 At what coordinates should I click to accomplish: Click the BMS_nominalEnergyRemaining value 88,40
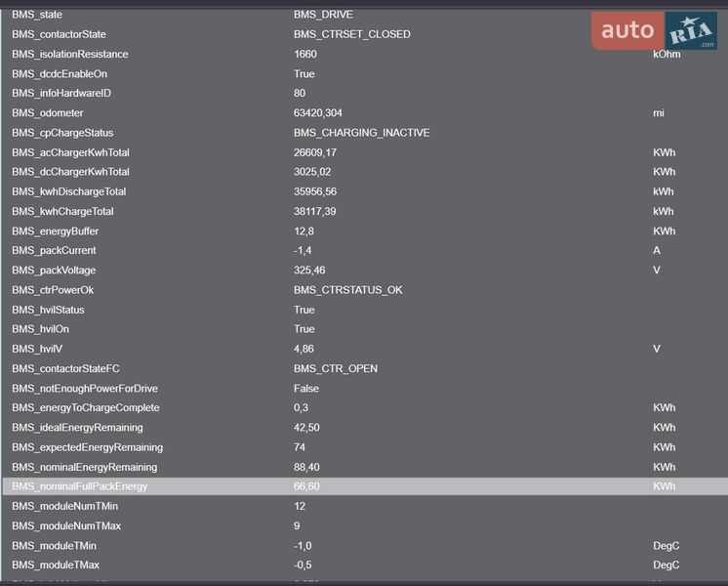pyautogui.click(x=307, y=467)
